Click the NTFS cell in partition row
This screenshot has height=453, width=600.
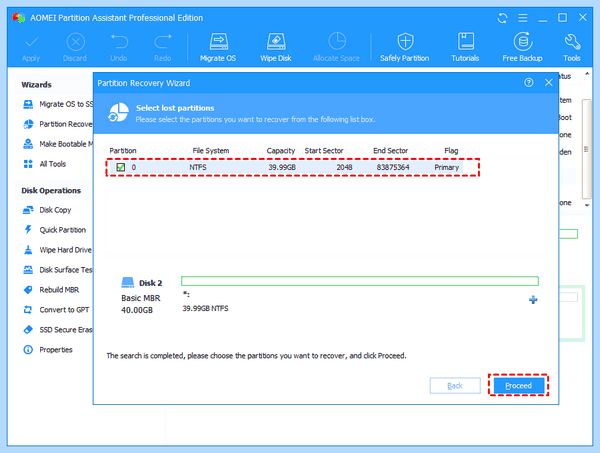(x=198, y=167)
